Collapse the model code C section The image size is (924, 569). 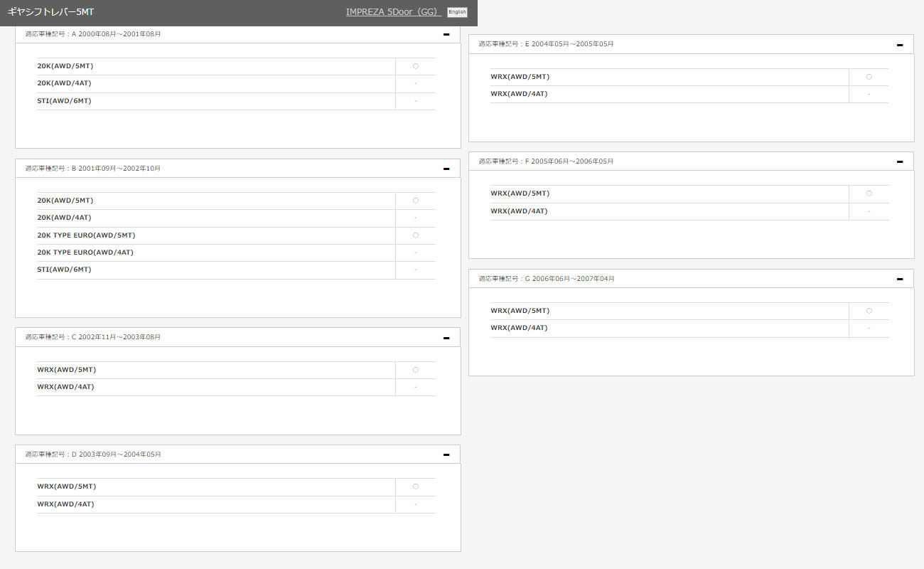pos(446,338)
